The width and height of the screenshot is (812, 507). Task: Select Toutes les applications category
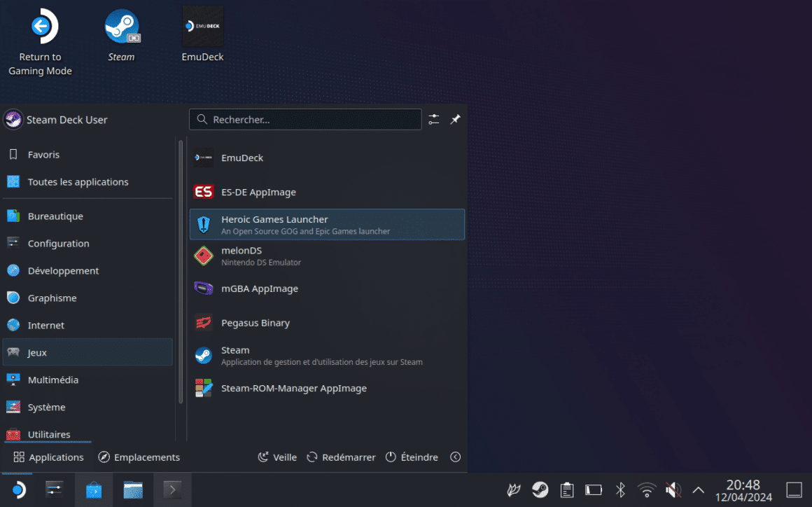pyautogui.click(x=87, y=182)
